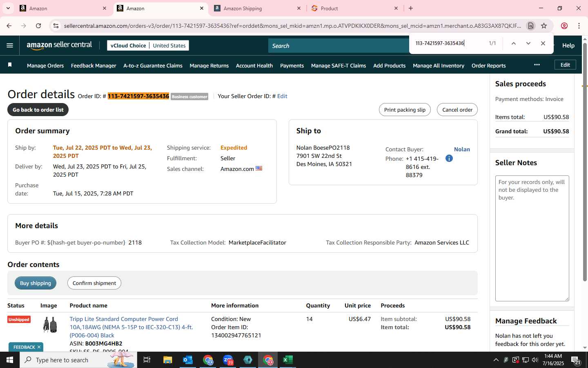The height and width of the screenshot is (368, 588).
Task: Open Feedback Manager menu item
Action: pos(94,65)
